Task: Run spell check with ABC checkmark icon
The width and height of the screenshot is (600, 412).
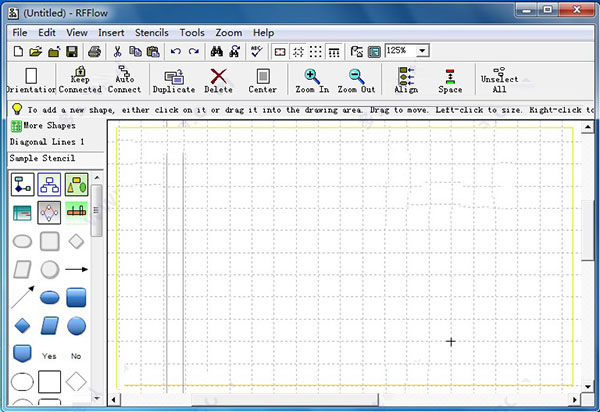Action: (256, 51)
